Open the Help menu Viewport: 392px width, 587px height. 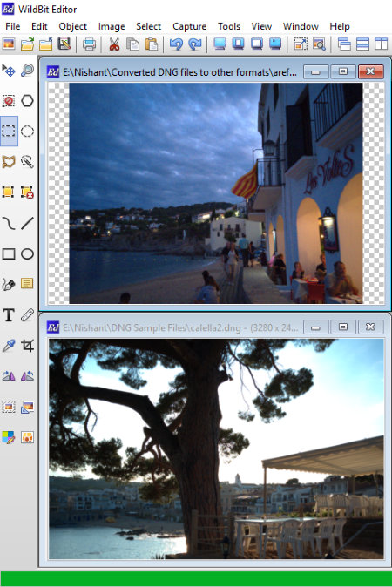pyautogui.click(x=340, y=26)
